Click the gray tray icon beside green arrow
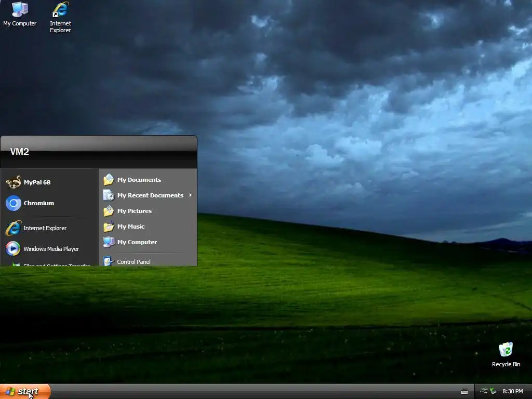532x399 pixels. [x=484, y=391]
